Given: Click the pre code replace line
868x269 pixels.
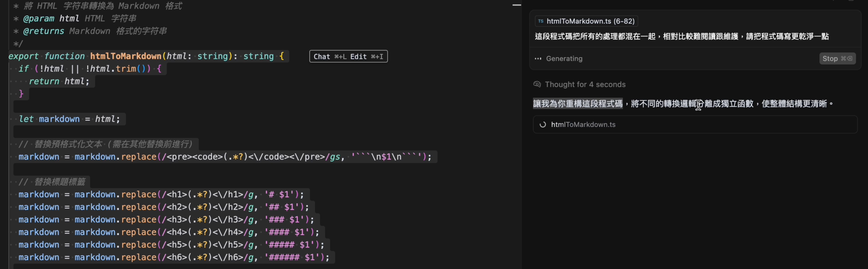Looking at the screenshot, I should point(224,157).
